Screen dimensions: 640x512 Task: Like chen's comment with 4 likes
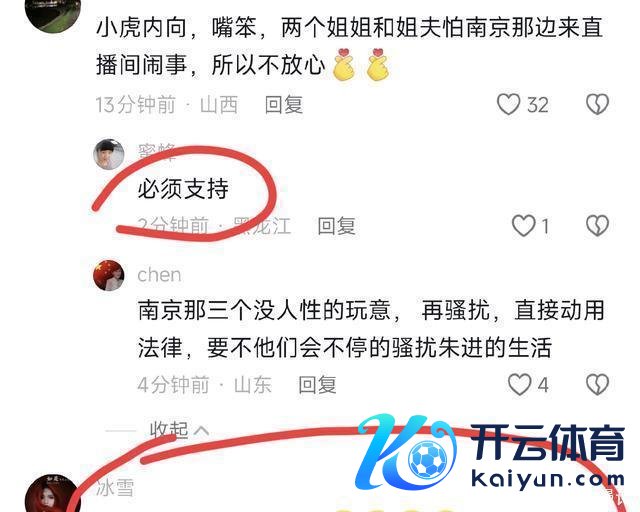tap(520, 384)
